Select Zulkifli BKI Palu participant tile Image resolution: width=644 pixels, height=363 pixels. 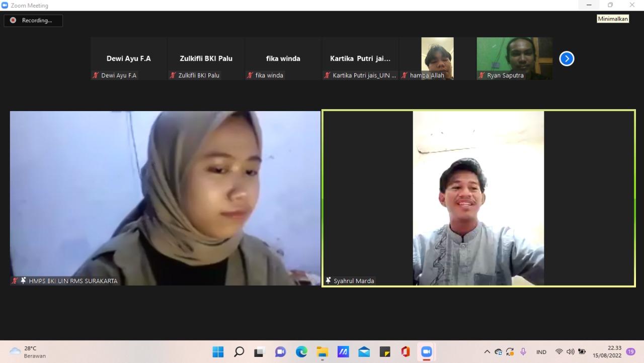206,58
